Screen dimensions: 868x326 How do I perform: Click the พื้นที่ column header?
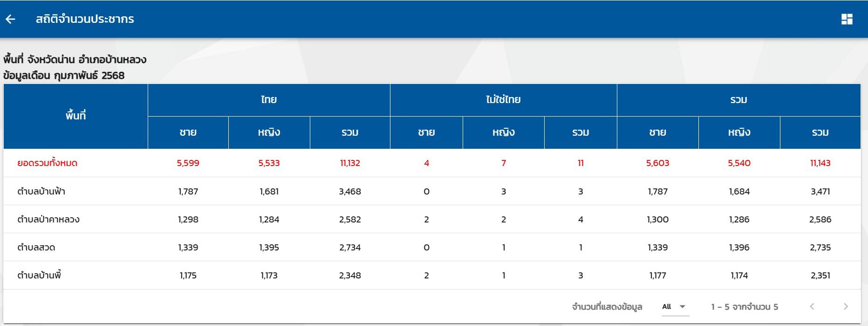pyautogui.click(x=75, y=116)
